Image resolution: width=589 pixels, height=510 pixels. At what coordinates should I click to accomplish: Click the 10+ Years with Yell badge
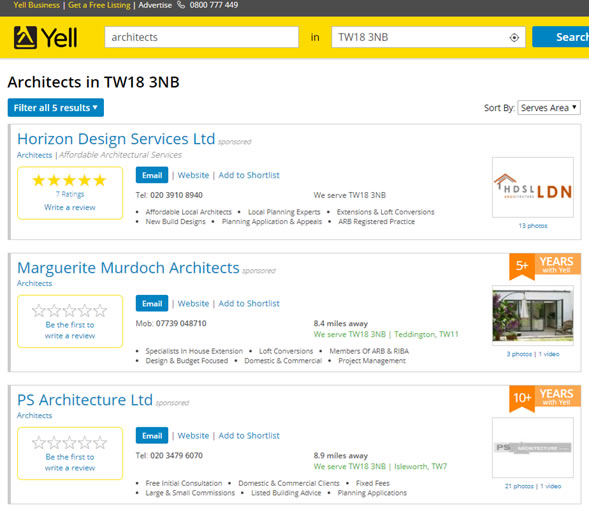click(x=545, y=398)
